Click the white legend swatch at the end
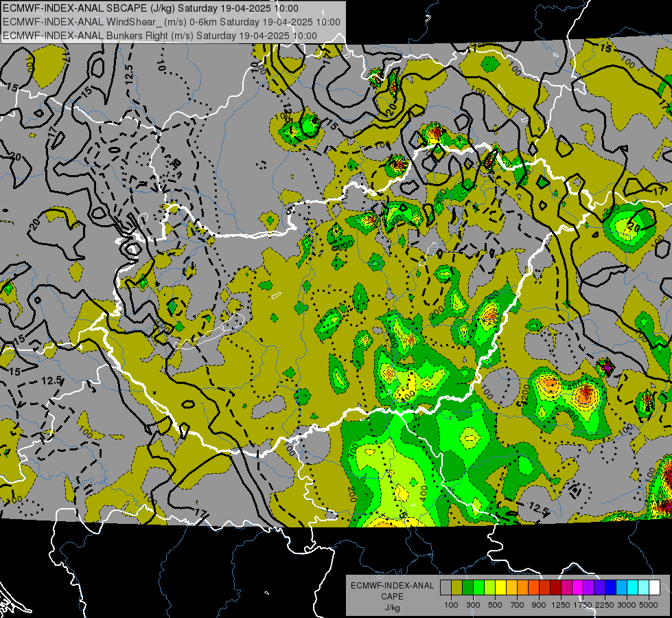 pos(654,587)
